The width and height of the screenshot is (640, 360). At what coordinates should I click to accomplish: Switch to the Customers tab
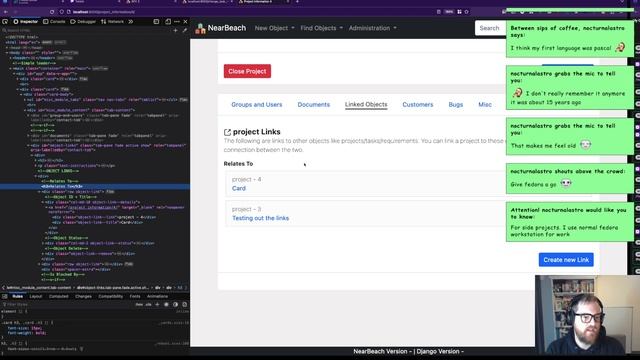(x=418, y=104)
